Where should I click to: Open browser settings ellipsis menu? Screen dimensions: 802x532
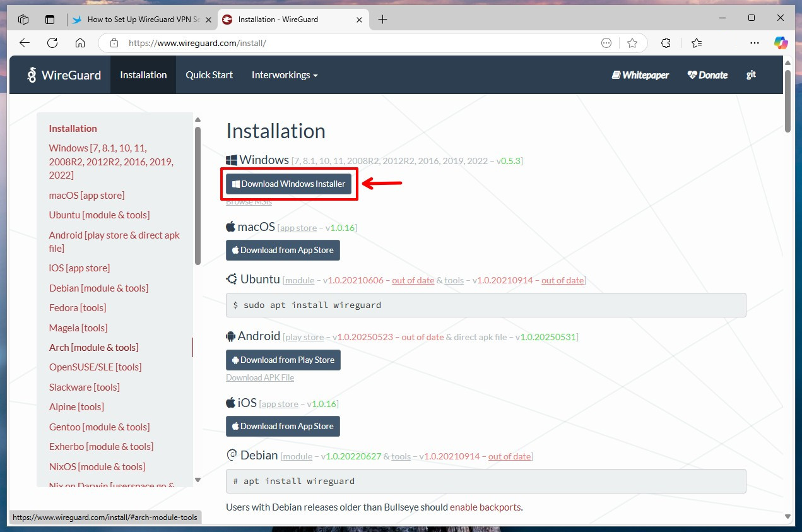755,43
